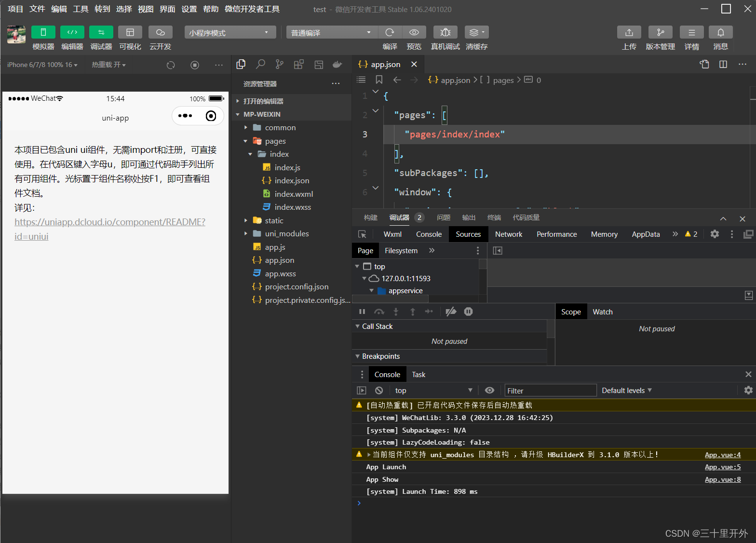Open the explorer file copy icon
The image size is (756, 543).
tap(241, 64)
